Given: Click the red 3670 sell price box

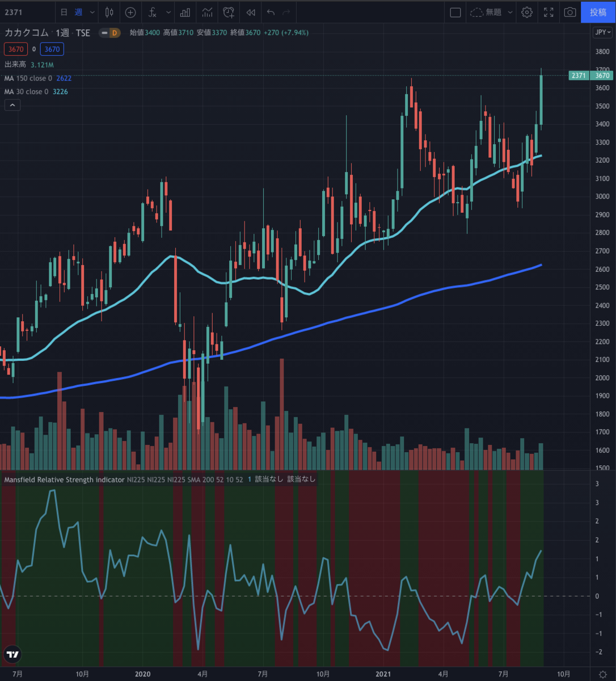Looking at the screenshot, I should [15, 49].
